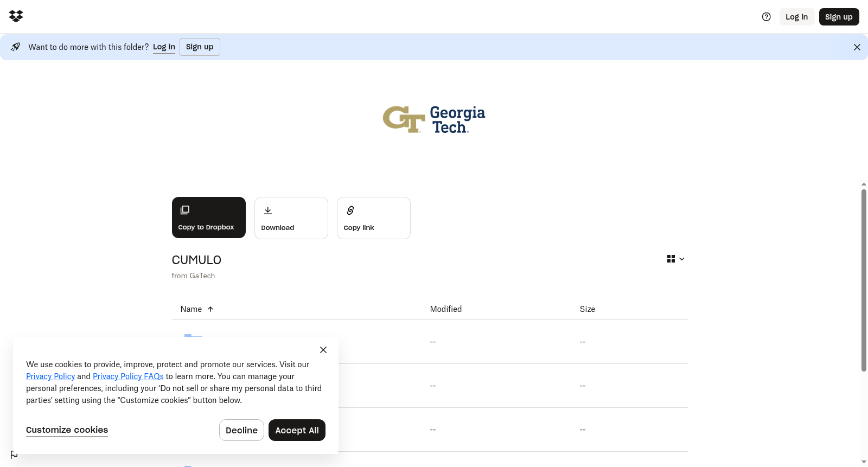
Task: Click the rocket icon in the banner
Action: point(16,47)
